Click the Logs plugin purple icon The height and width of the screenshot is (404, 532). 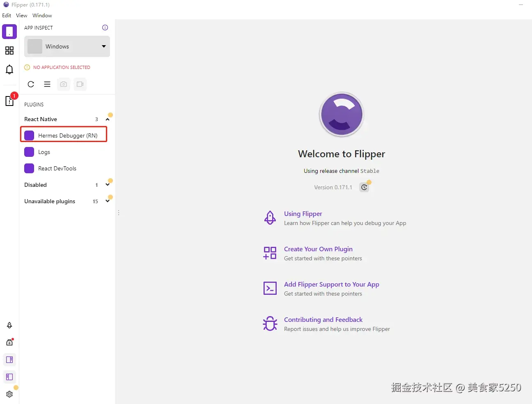(29, 152)
